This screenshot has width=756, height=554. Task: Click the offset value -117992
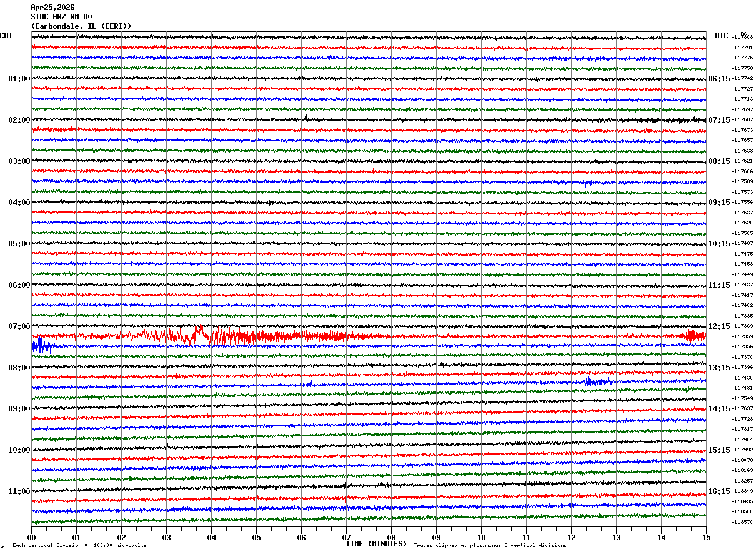[x=742, y=450]
